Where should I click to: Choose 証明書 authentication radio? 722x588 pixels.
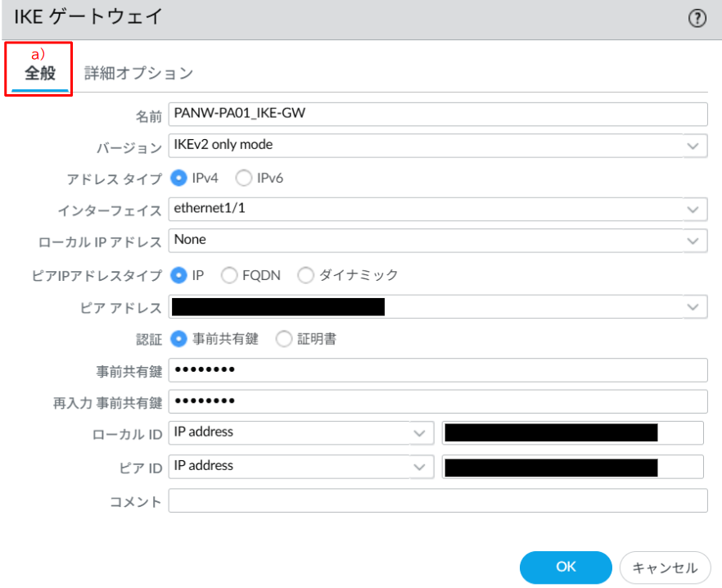[283, 339]
